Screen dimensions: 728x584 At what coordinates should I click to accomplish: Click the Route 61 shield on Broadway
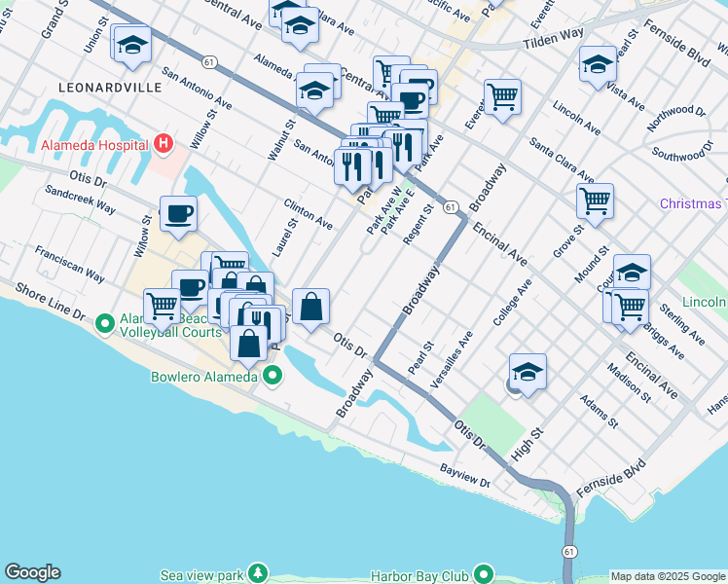(450, 207)
